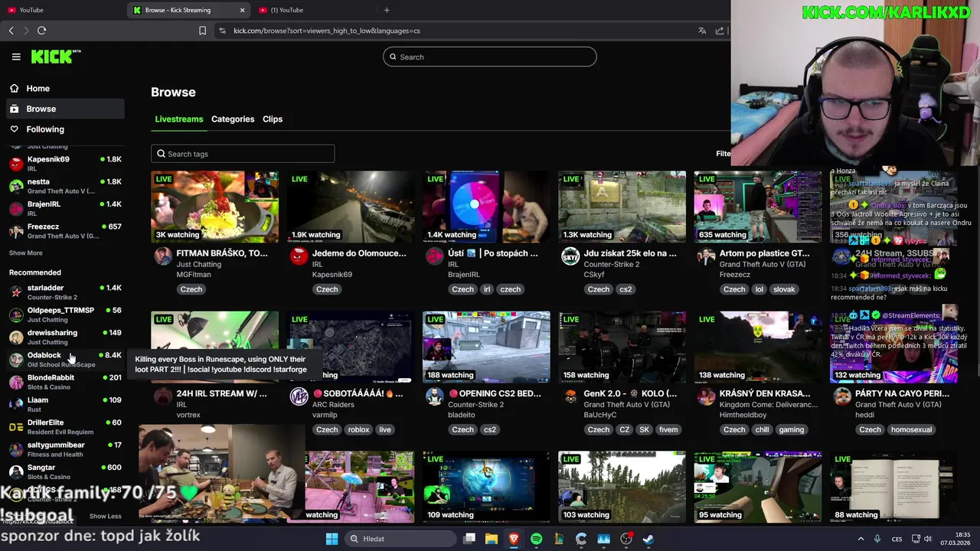Click the Brave browser taskbar icon

click(514, 539)
